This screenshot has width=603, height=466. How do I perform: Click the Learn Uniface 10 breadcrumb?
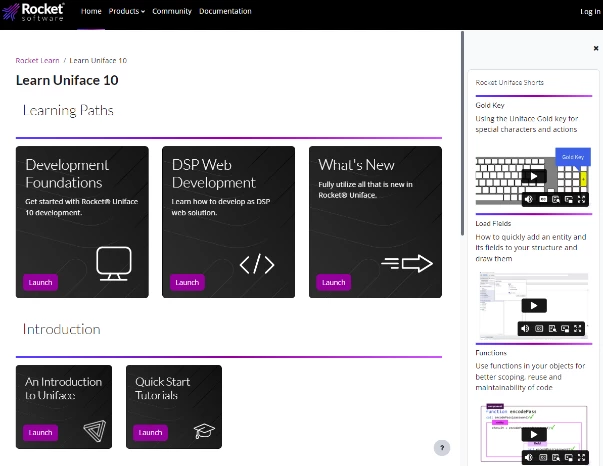click(x=98, y=60)
